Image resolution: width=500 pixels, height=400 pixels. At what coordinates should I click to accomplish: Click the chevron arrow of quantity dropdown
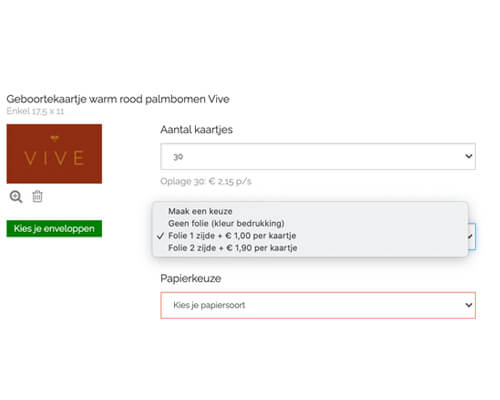tap(469, 156)
